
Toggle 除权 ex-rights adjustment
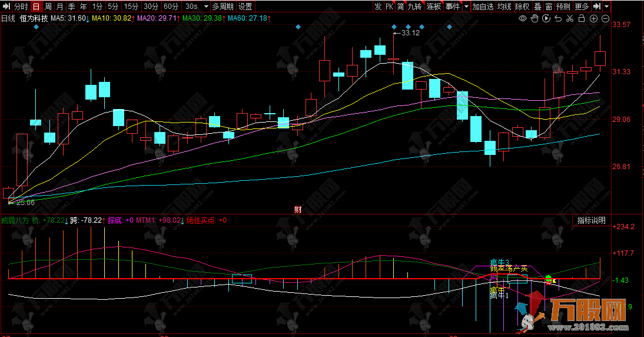(x=522, y=6)
